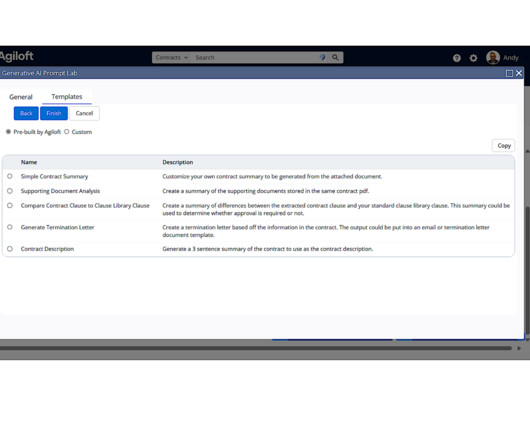Click the AI assist icon in search bar
The height and width of the screenshot is (442, 530).
(322, 57)
